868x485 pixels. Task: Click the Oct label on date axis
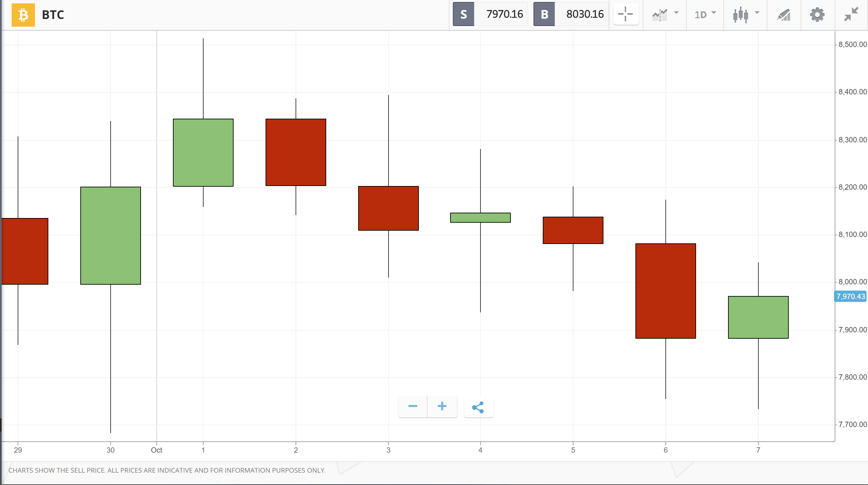tap(157, 450)
